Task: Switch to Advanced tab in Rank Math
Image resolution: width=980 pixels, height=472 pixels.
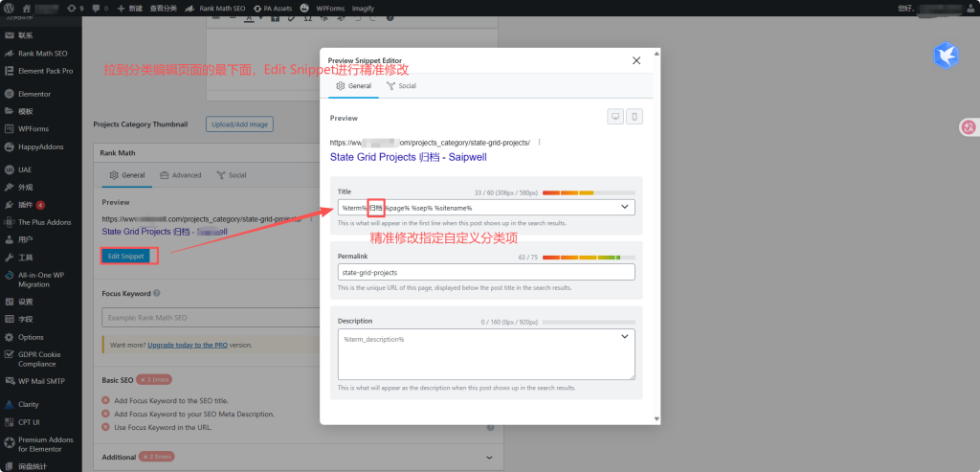Action: click(x=181, y=175)
